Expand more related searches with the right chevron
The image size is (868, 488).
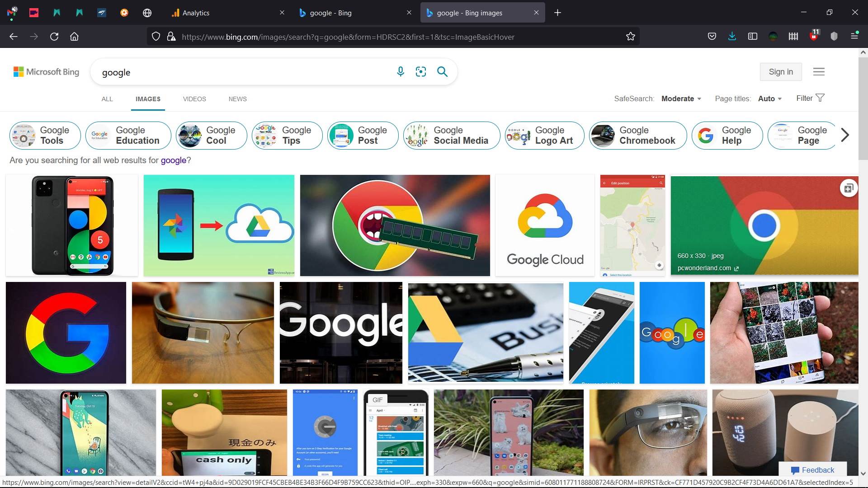click(x=844, y=135)
